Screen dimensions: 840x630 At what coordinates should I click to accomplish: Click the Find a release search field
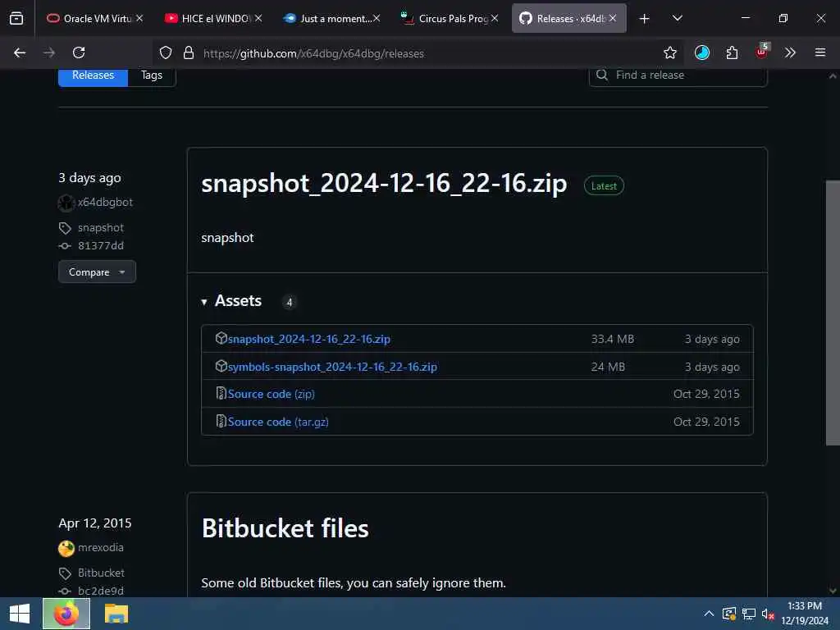point(678,75)
